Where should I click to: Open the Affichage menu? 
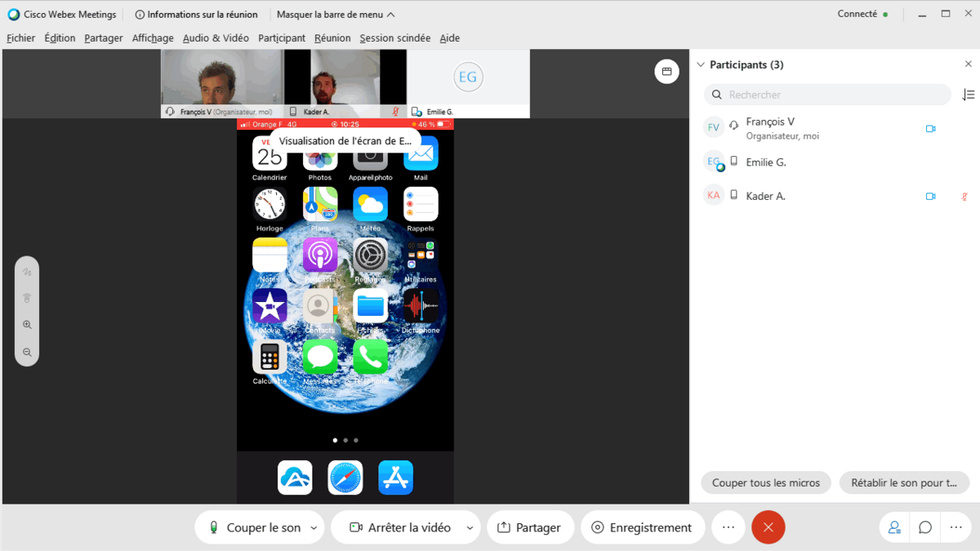click(153, 38)
